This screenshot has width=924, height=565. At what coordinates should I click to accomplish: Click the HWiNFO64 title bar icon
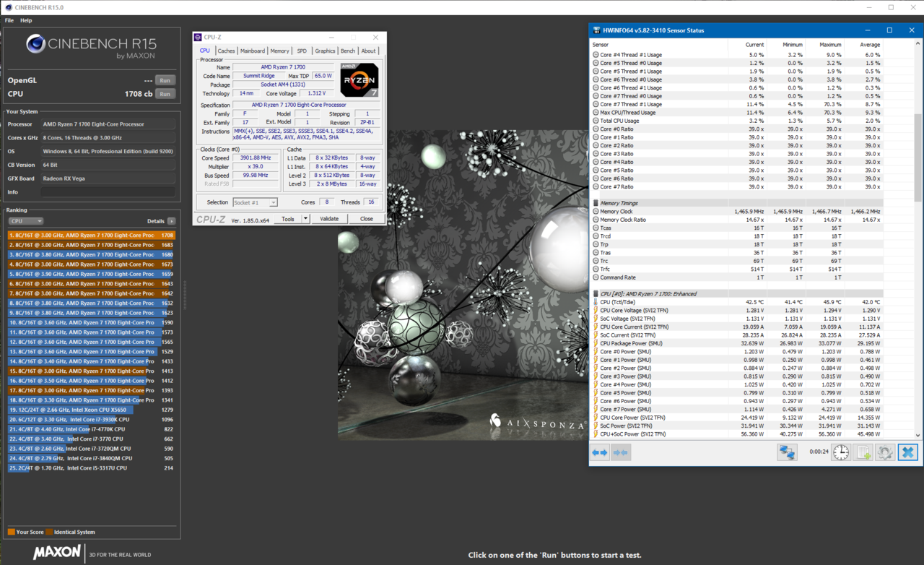(596, 30)
